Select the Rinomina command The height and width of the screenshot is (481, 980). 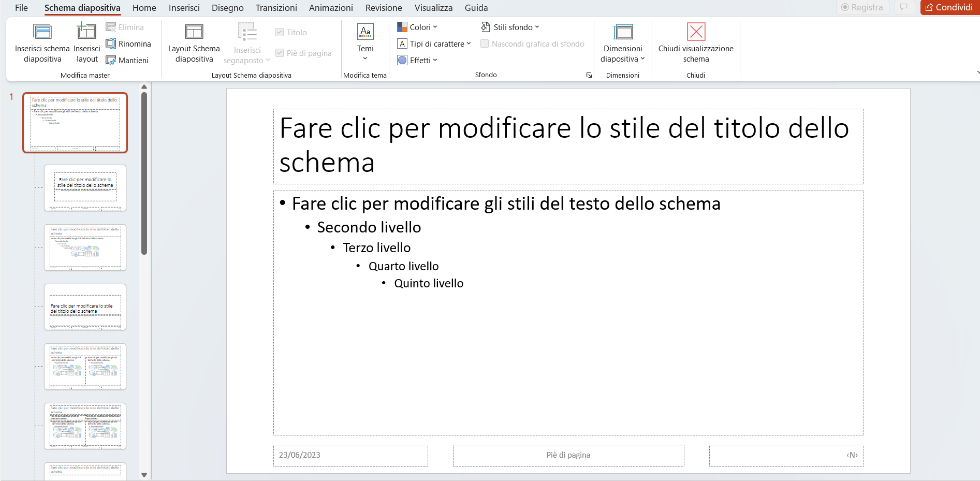coord(128,43)
